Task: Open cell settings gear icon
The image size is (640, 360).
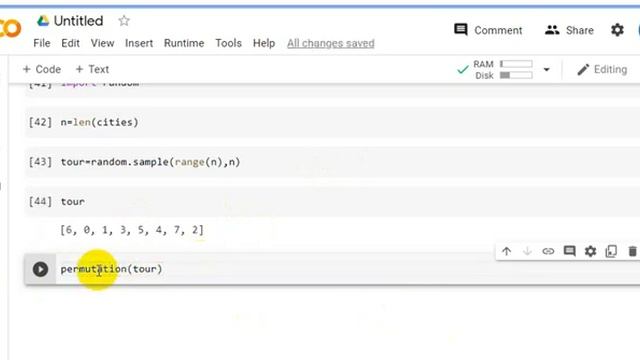Action: tap(591, 251)
